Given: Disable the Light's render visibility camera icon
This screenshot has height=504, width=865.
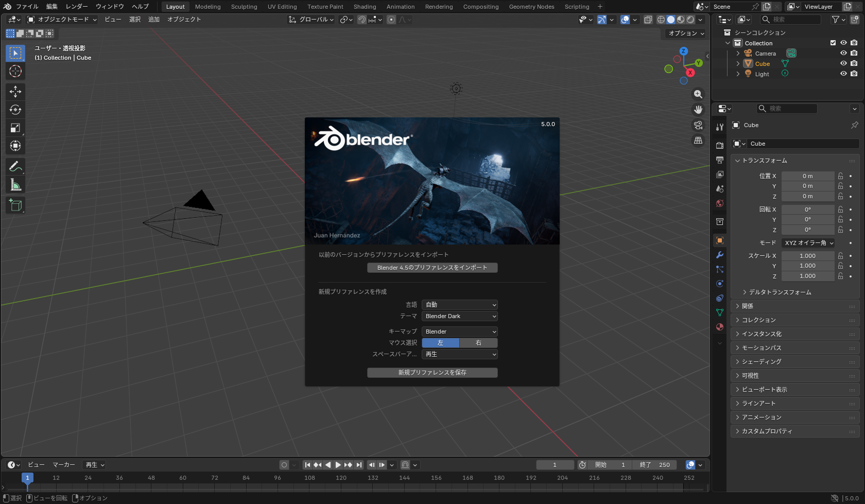Looking at the screenshot, I should 855,73.
